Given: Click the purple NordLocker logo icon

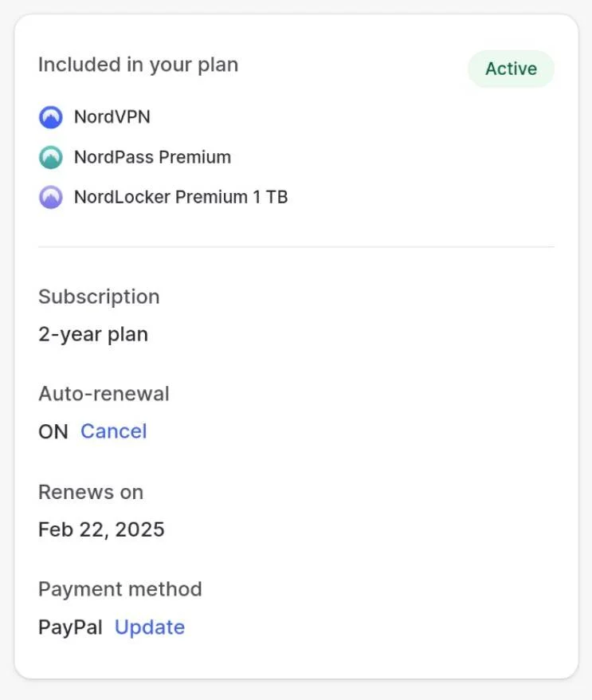Looking at the screenshot, I should click(50, 197).
